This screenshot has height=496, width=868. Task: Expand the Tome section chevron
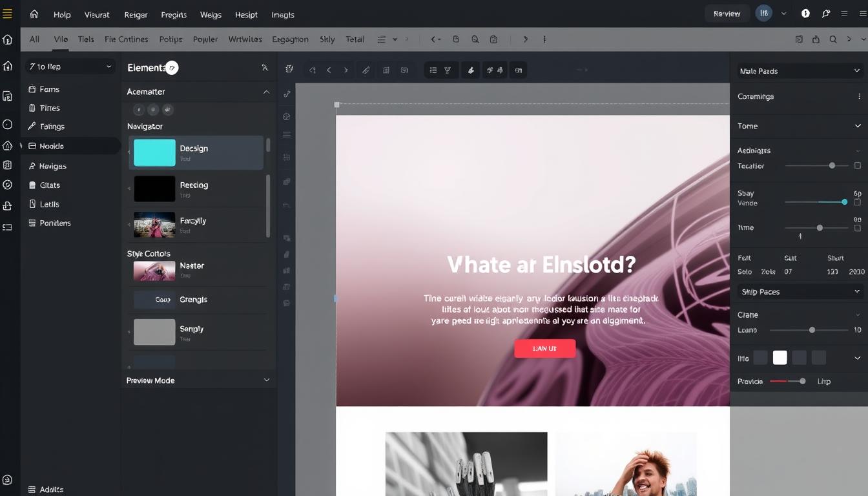click(x=858, y=126)
